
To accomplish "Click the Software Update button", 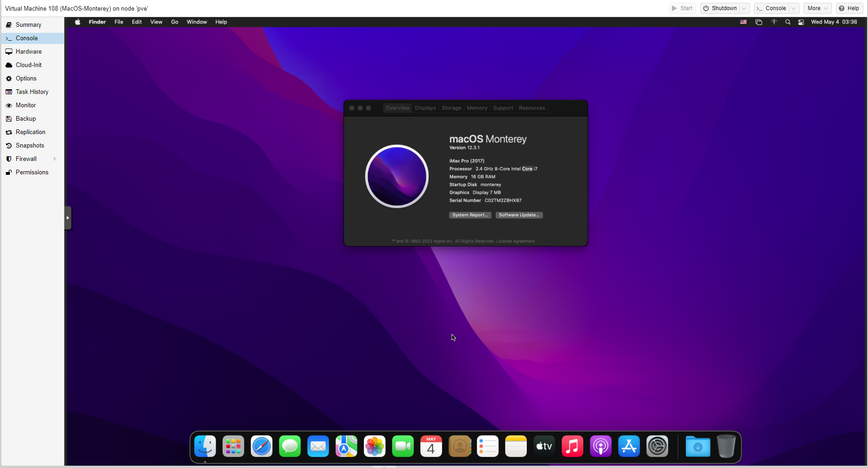I will [519, 215].
